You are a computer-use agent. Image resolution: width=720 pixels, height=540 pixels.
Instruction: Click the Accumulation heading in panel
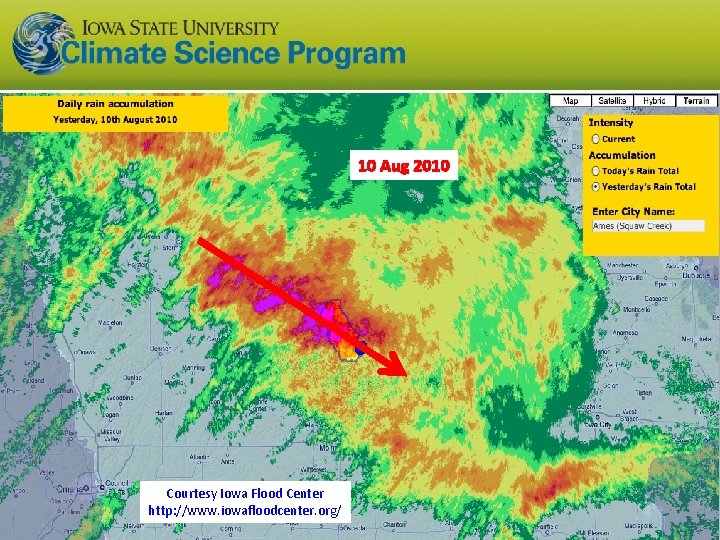pos(622,155)
